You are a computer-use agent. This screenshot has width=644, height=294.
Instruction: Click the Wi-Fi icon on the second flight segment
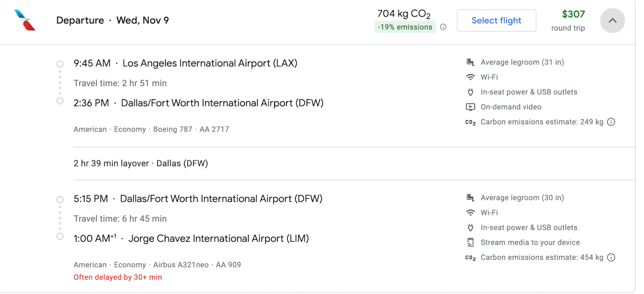(x=470, y=212)
